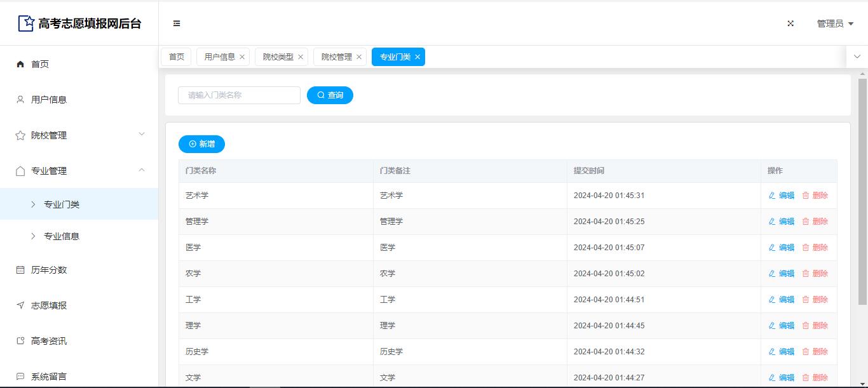Click the 志愿填报 paper-plane icon in sidebar
The height and width of the screenshot is (388, 868).
[x=20, y=305]
